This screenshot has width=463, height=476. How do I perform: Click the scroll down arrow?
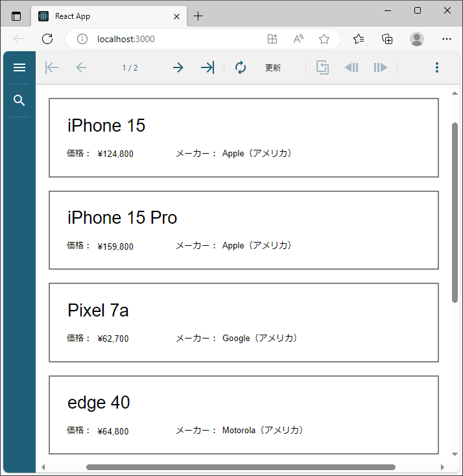click(x=455, y=454)
